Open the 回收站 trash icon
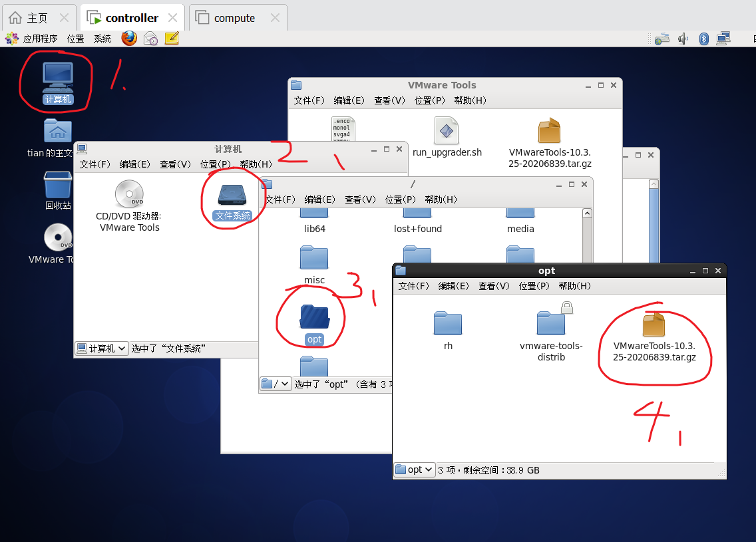 (x=58, y=191)
